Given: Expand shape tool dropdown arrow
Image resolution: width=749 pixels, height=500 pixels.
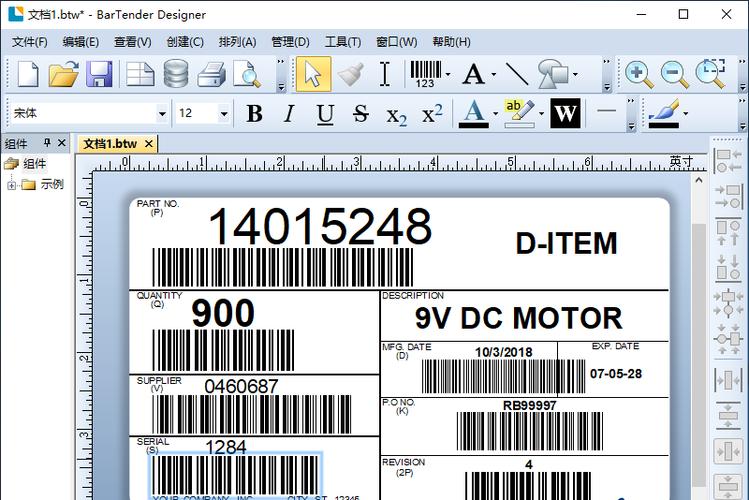Looking at the screenshot, I should click(575, 74).
